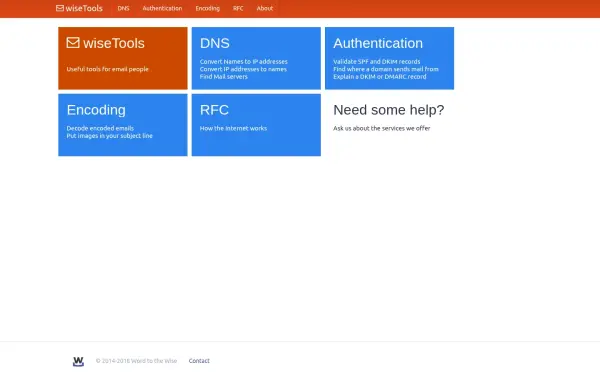Open the DNS menu in navbar

pos(123,8)
